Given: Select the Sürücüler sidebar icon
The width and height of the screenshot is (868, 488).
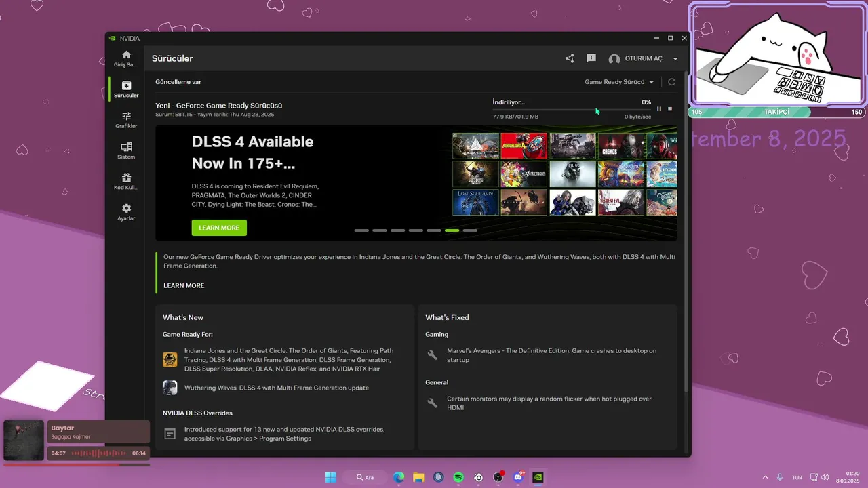Looking at the screenshot, I should point(126,89).
